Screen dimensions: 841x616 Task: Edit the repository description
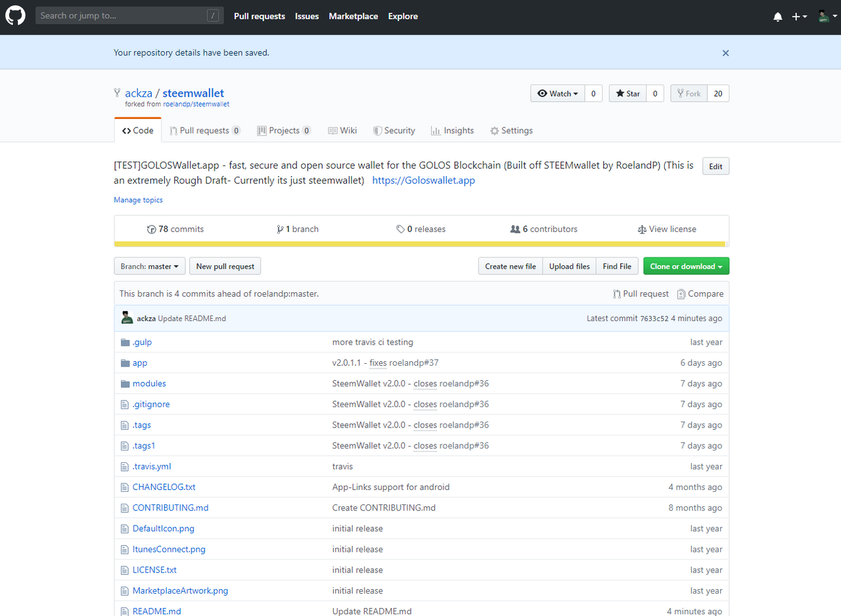[716, 166]
